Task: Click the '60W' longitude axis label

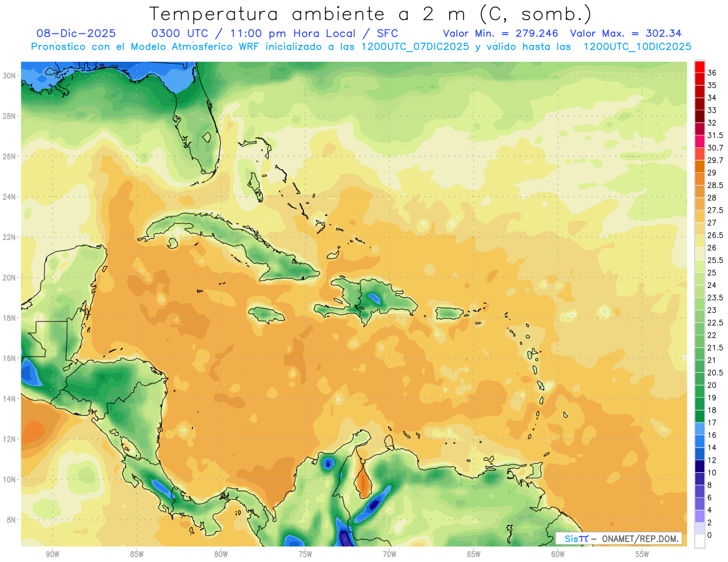Action: [558, 554]
